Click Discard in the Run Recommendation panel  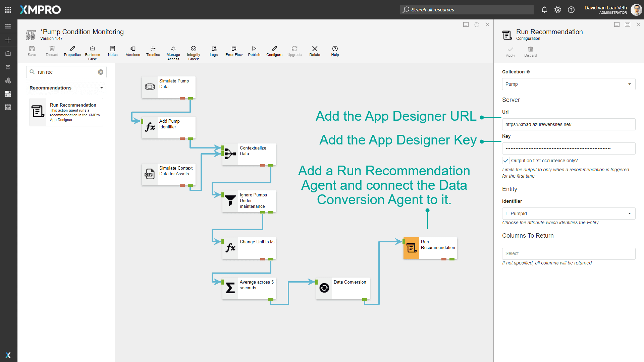point(530,52)
